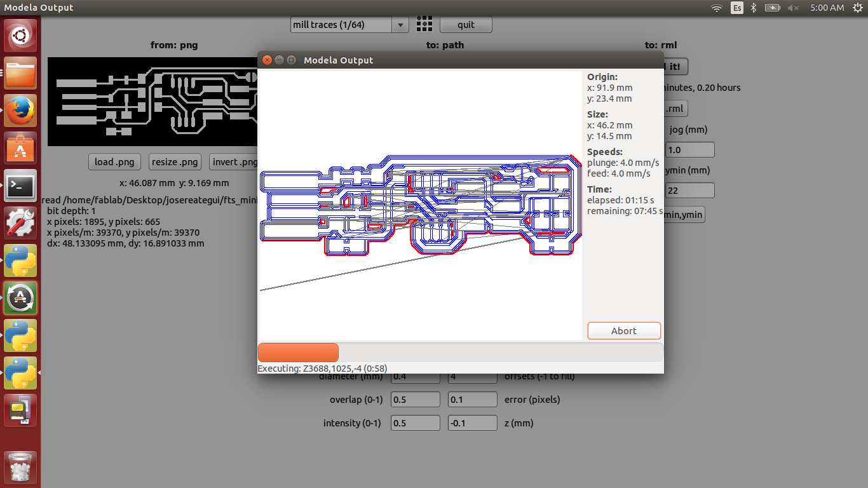868x488 pixels.
Task: Open Ubuntu Software Center icon
Action: [x=20, y=148]
